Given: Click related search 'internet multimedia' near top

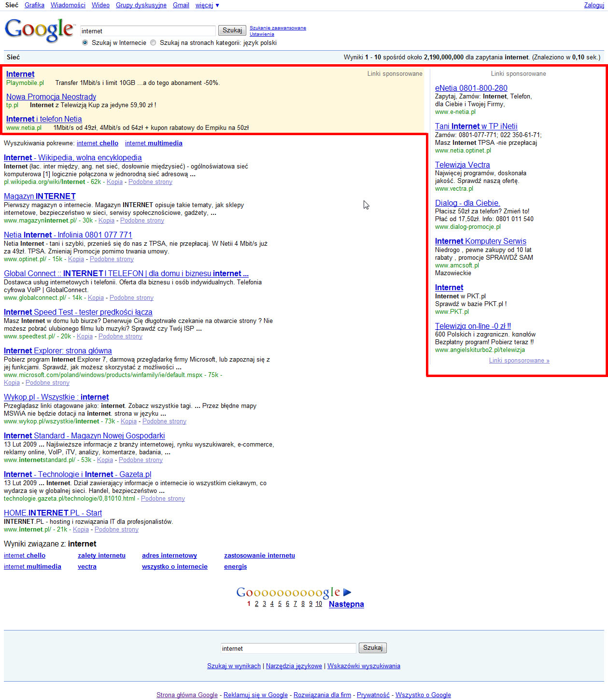Looking at the screenshot, I should click(x=154, y=143).
